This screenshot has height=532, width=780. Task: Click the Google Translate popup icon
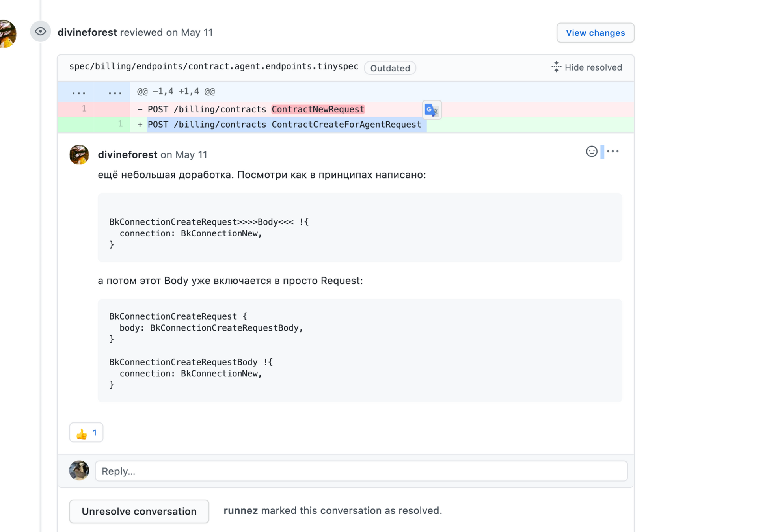(x=432, y=110)
